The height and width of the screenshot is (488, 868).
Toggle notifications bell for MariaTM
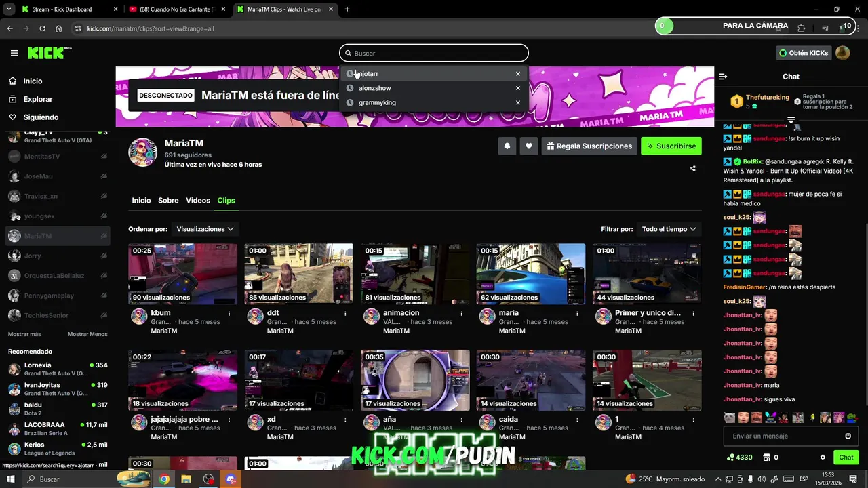(x=507, y=146)
